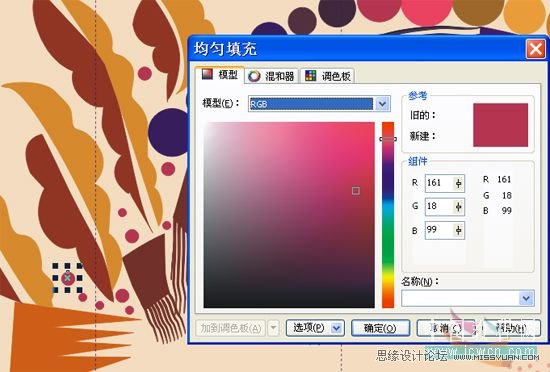
Task: Click the color picker marker in gradient field
Action: (x=356, y=190)
